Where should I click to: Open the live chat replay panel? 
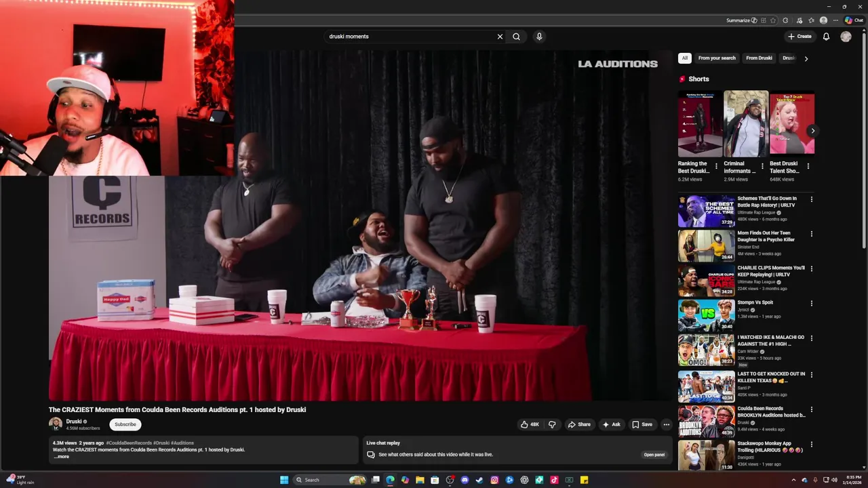tap(654, 455)
